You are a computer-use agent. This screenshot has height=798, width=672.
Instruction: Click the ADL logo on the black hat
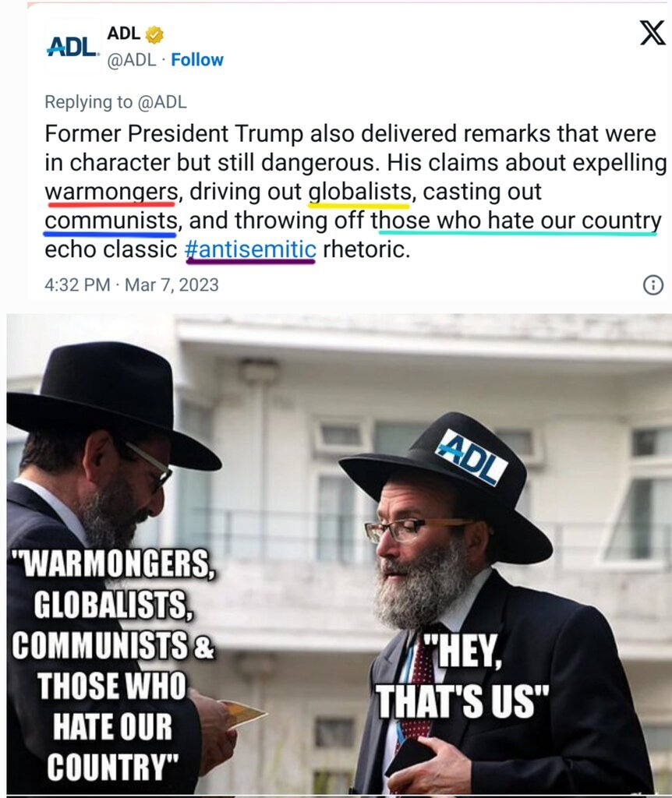tap(472, 457)
